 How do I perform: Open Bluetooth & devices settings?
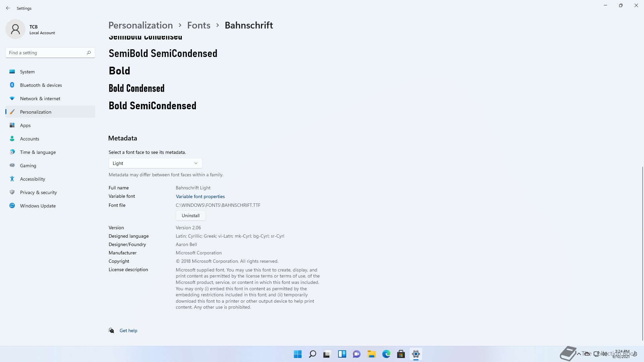(x=50, y=85)
